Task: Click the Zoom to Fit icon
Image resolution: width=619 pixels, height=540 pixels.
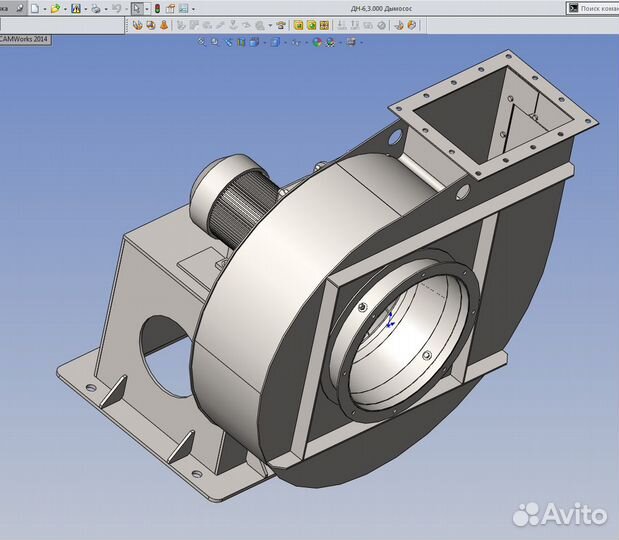Action: [x=202, y=43]
